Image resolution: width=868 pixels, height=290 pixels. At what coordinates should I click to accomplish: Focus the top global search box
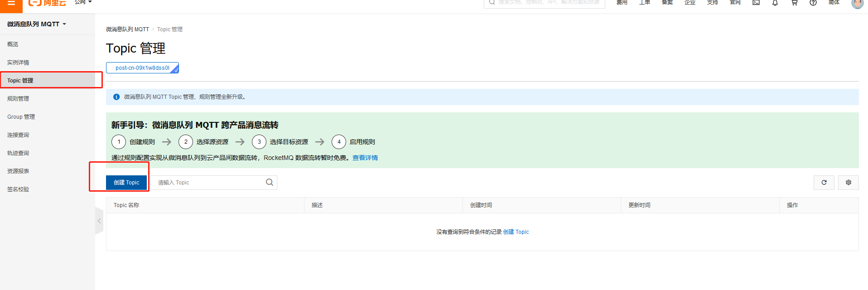coord(545,3)
